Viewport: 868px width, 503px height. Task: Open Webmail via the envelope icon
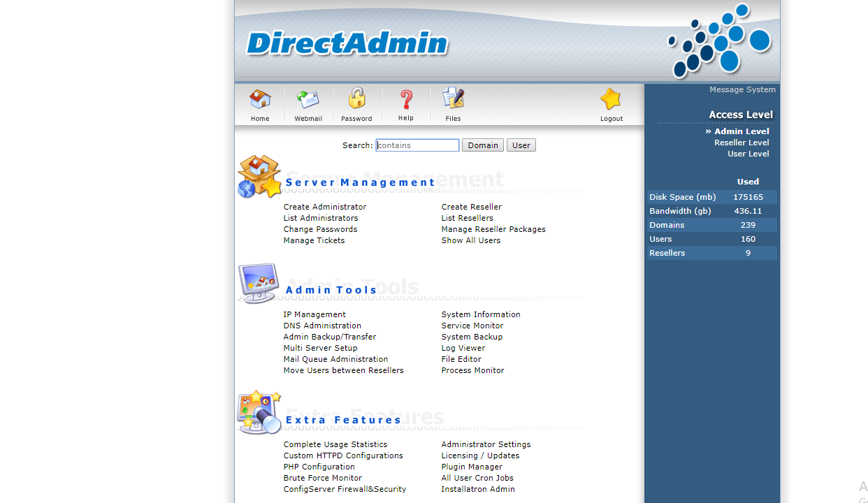308,99
